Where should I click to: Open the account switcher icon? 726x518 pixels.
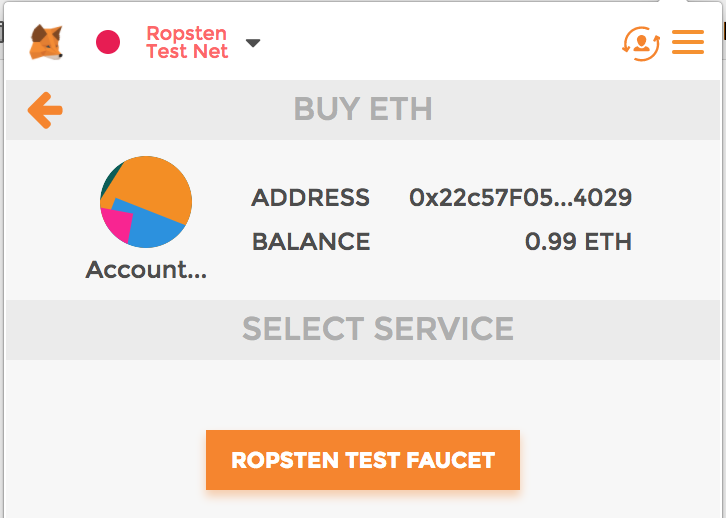[640, 42]
